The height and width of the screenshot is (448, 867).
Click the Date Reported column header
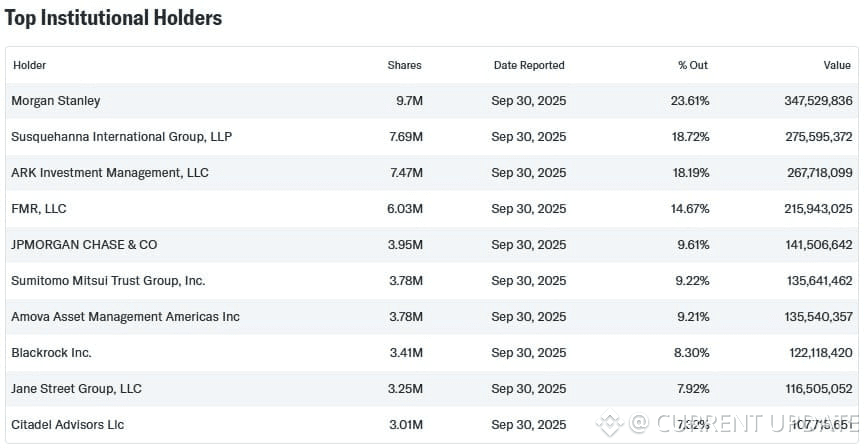[528, 65]
